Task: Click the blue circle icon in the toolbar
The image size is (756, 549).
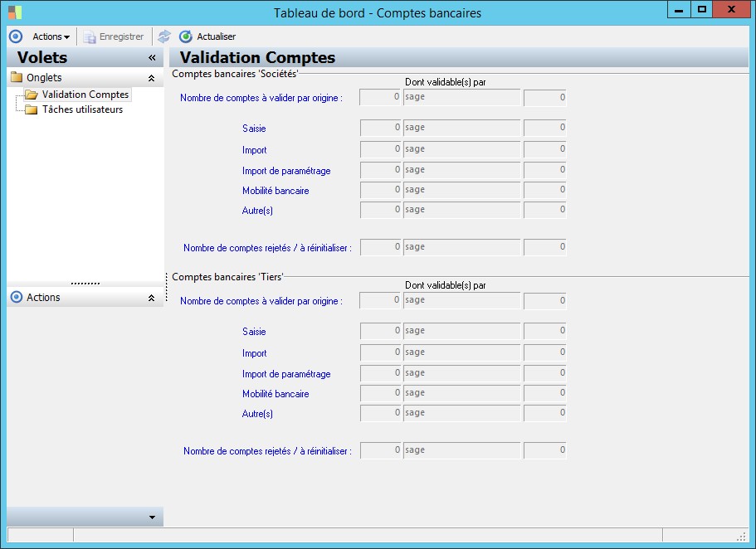Action: (x=15, y=36)
